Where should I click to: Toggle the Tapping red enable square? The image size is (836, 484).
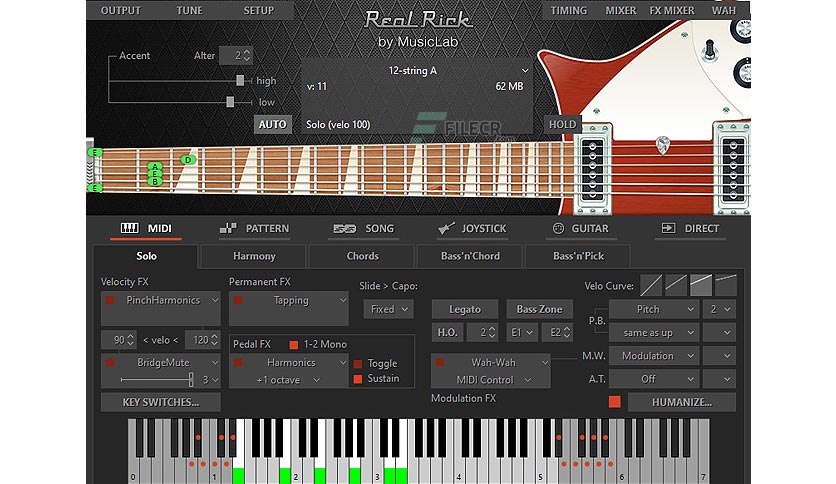tap(238, 300)
